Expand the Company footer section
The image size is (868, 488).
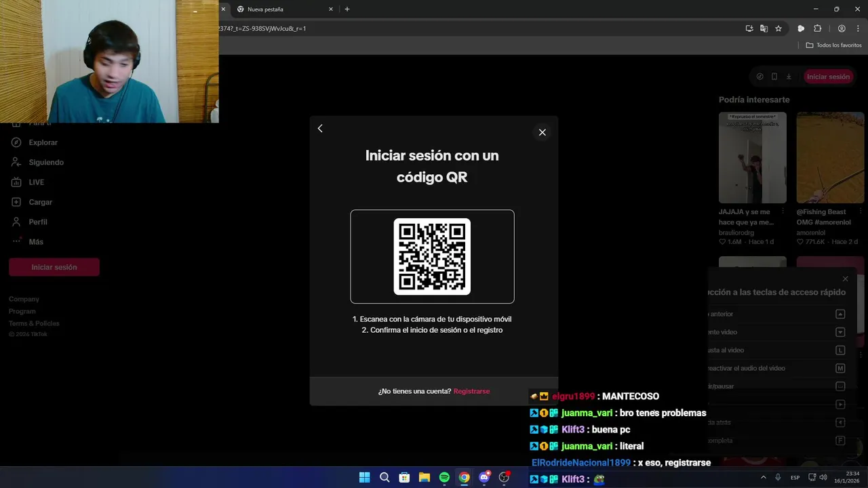(24, 299)
